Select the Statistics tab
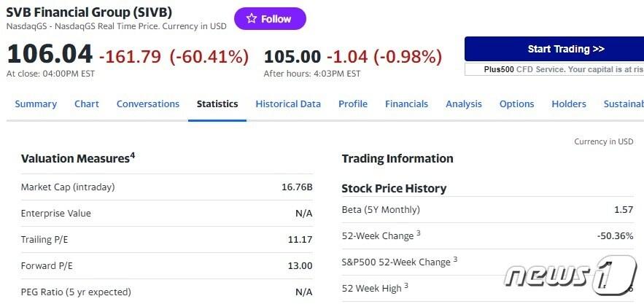Viewport: 644px width, 304px height. click(x=217, y=104)
